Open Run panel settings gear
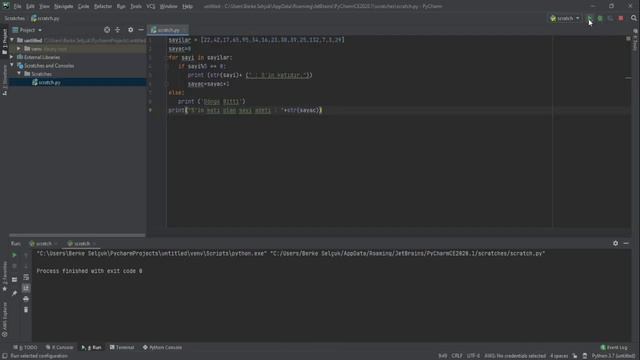This screenshot has width=640, height=360. (x=616, y=243)
